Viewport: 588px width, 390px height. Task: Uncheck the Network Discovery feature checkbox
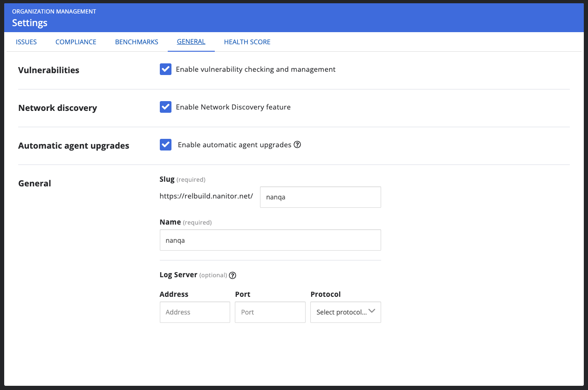[165, 107]
